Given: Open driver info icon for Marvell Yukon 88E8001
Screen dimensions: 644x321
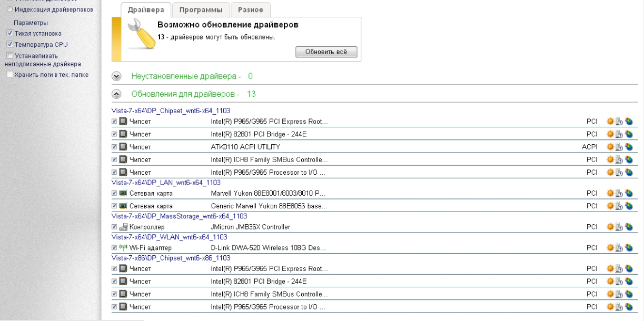Looking at the screenshot, I should click(x=619, y=193).
